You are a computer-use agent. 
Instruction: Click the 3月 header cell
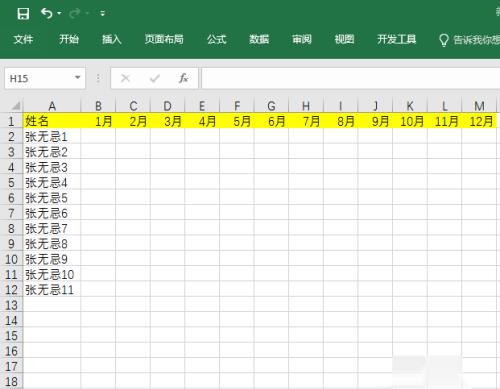168,121
